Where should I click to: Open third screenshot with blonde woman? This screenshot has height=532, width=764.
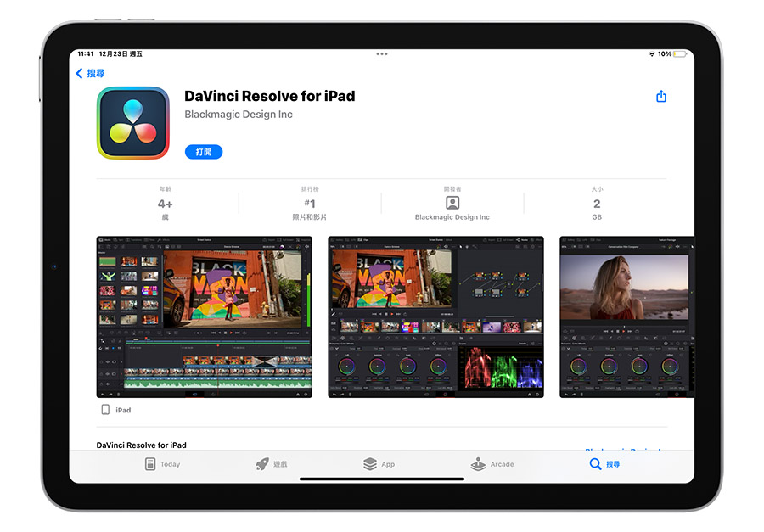[x=626, y=316]
